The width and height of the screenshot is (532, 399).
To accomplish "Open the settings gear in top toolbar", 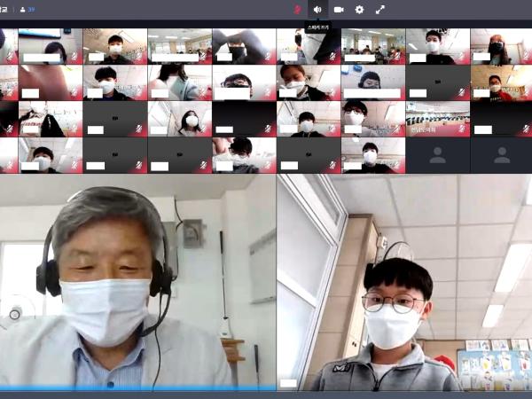I will 359,9.
